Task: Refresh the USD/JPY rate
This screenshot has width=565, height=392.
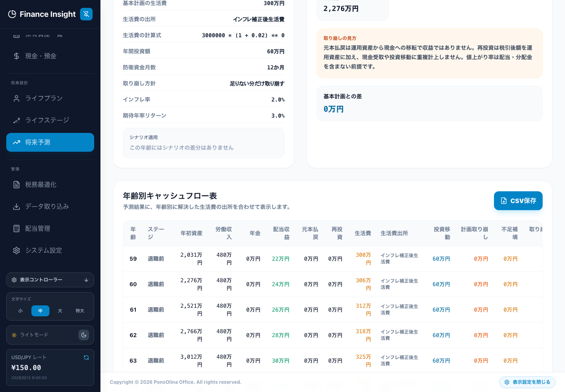Action: (x=86, y=358)
